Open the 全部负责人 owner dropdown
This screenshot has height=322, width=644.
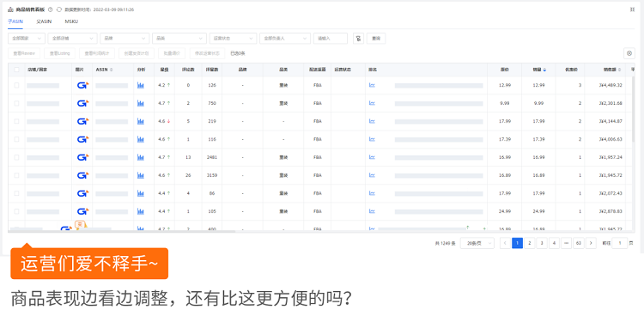click(285, 39)
